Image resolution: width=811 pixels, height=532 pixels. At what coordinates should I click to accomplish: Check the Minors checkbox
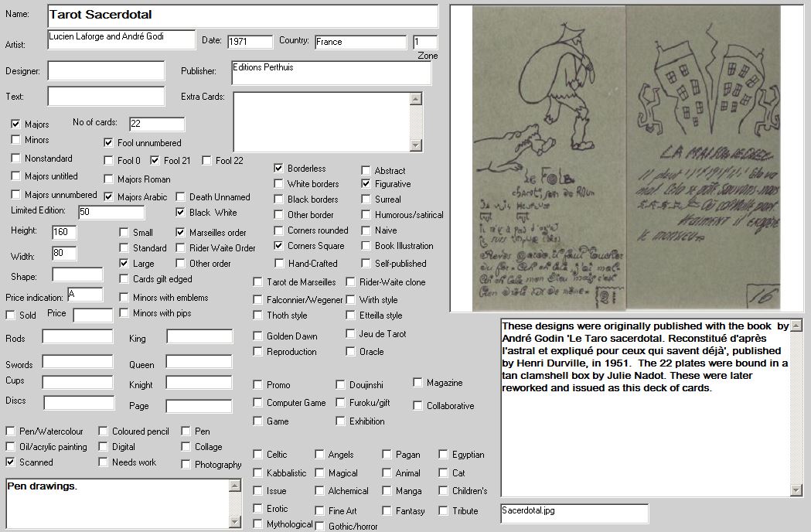[16, 140]
